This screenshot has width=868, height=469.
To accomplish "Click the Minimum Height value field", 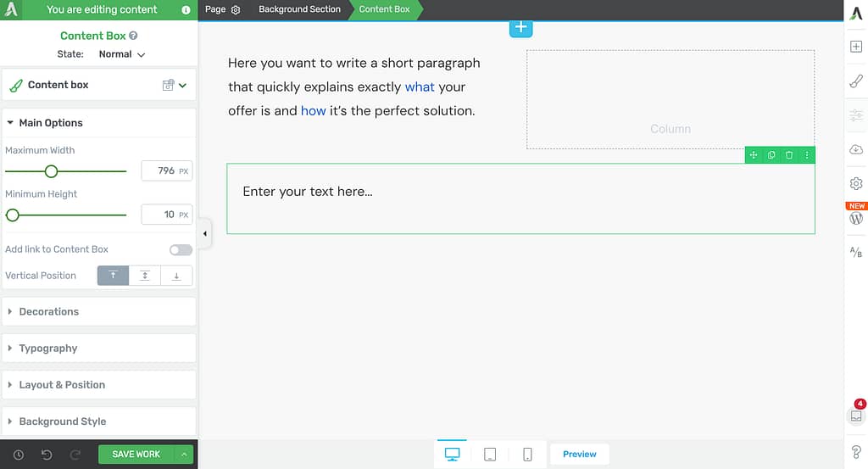I will (x=167, y=215).
